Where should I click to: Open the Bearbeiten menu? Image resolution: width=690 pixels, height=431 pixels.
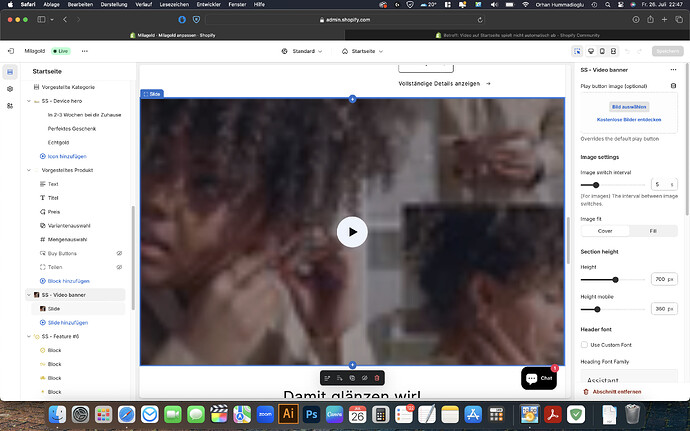(x=80, y=4)
